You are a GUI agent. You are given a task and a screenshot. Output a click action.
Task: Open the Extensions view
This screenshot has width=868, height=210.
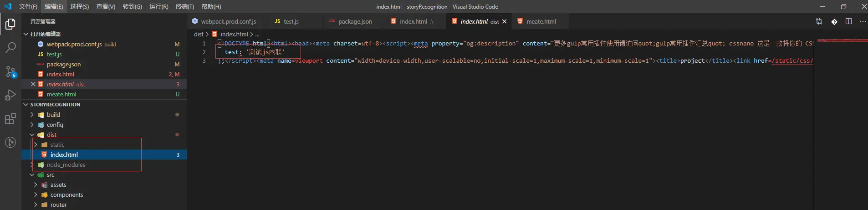pyautogui.click(x=10, y=119)
